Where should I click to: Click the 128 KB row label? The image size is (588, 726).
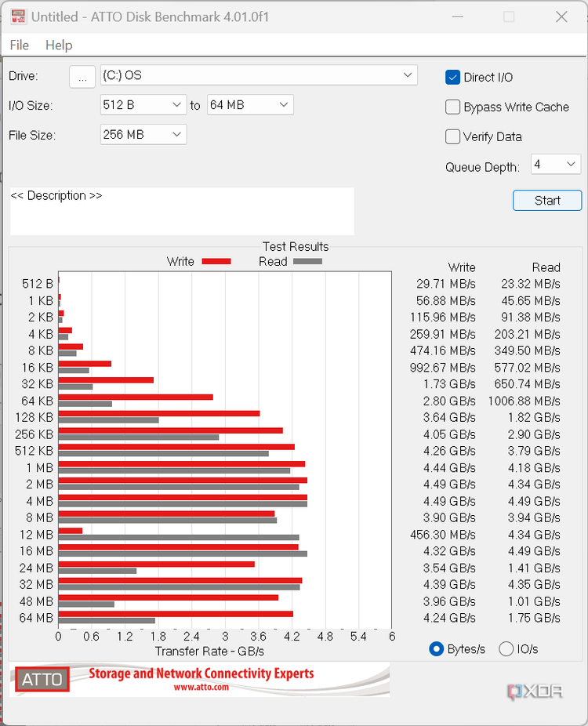pyautogui.click(x=34, y=418)
